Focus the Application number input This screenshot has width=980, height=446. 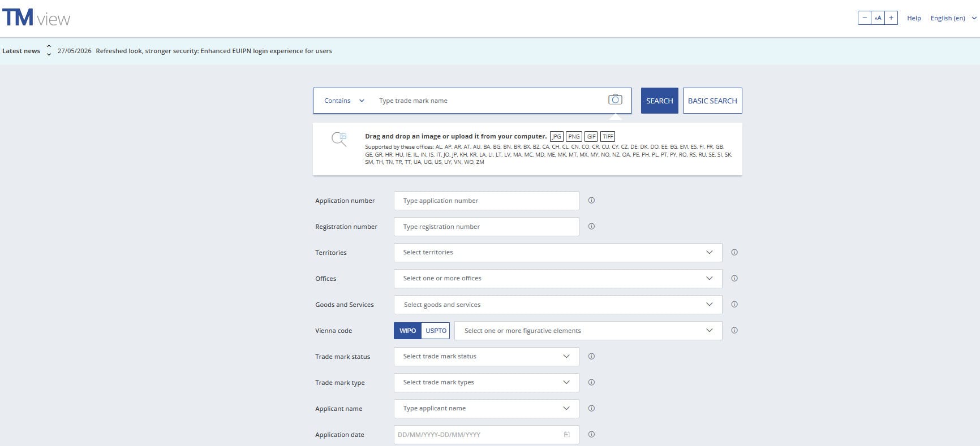pos(487,201)
